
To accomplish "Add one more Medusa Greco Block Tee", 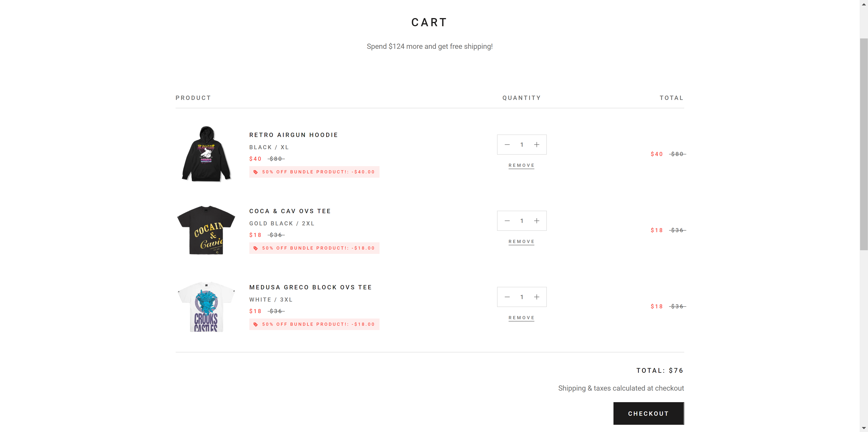I will tap(536, 297).
